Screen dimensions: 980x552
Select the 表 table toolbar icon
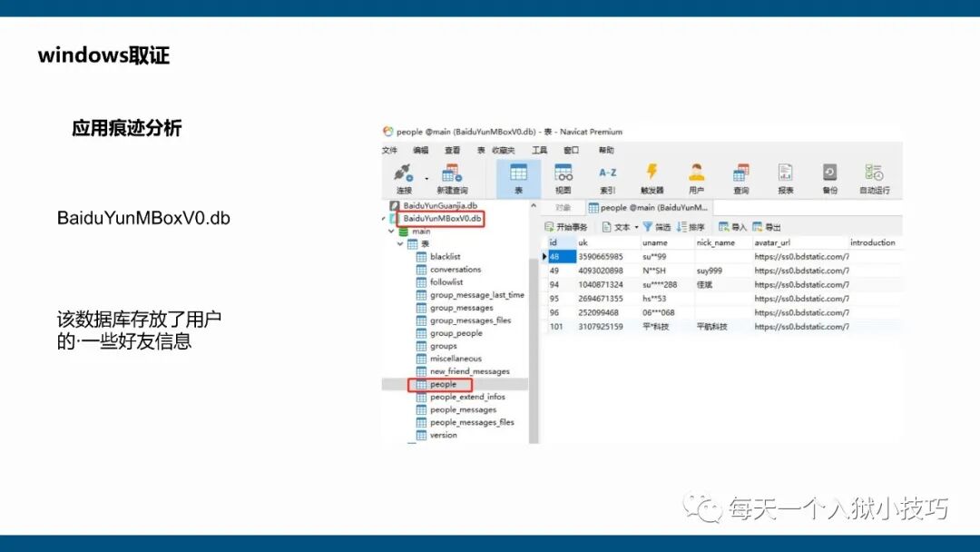518,178
